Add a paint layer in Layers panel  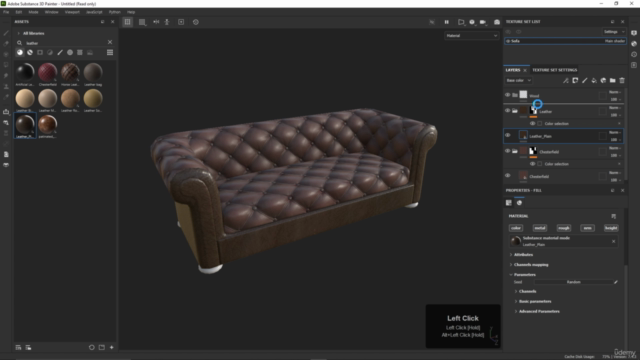[584, 80]
